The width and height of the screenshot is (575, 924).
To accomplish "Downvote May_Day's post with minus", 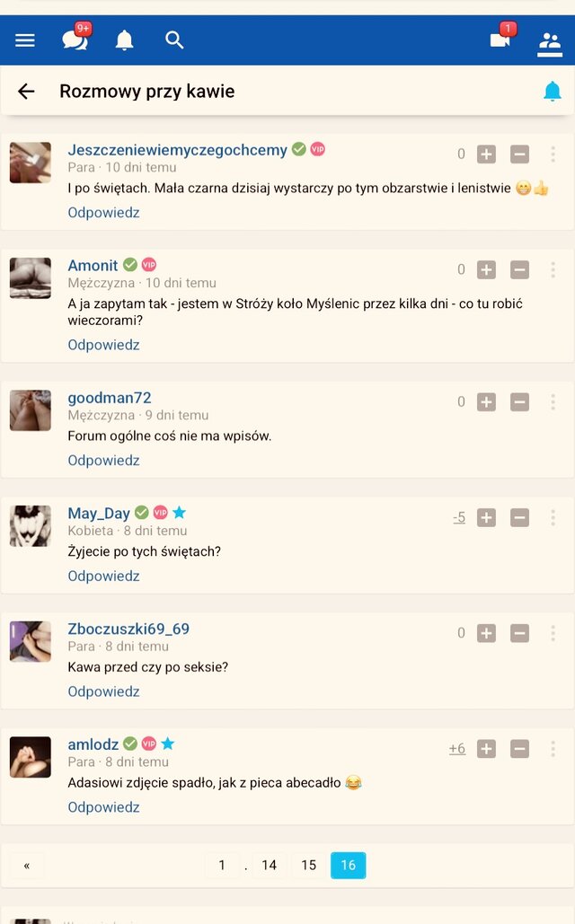I will [x=519, y=517].
